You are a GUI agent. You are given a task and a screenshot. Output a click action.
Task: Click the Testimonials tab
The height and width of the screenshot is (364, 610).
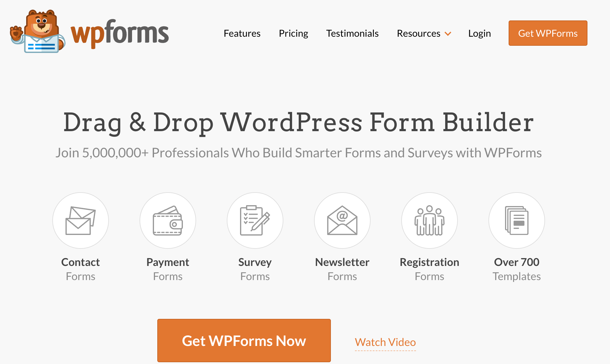click(352, 33)
